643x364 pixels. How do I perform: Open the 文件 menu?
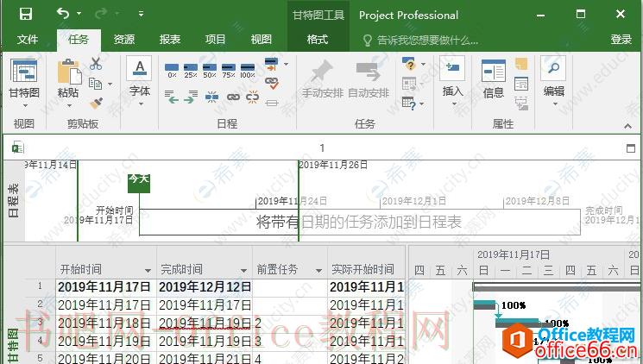(x=28, y=40)
